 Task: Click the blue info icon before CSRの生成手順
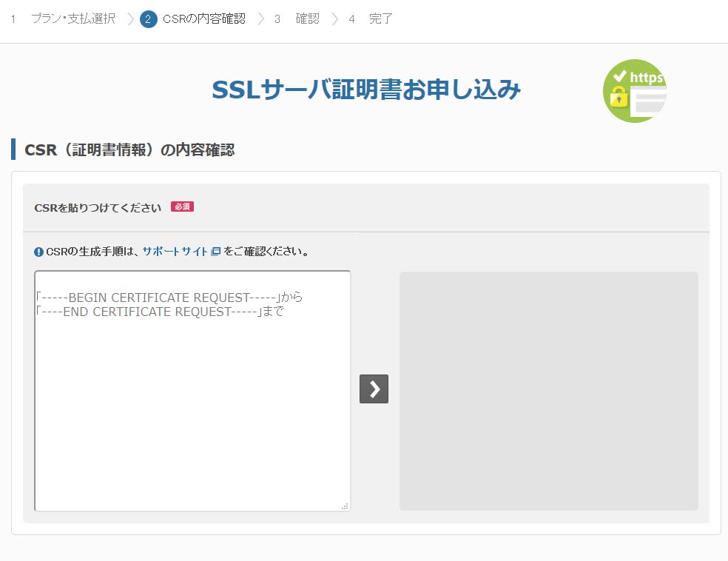click(x=39, y=252)
